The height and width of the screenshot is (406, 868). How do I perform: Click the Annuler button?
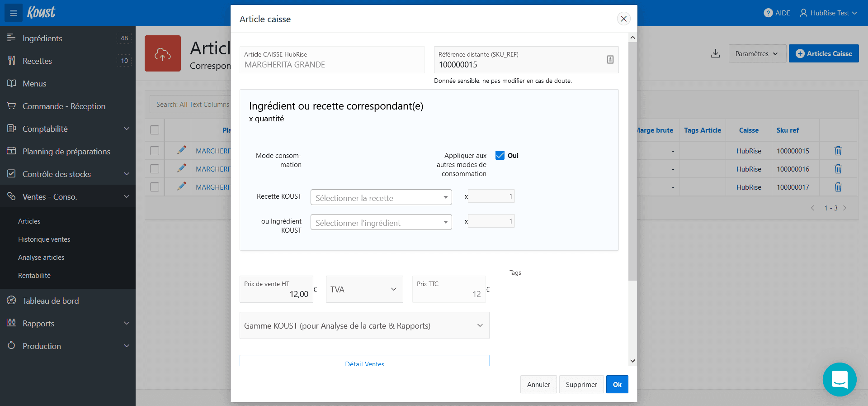click(x=538, y=384)
